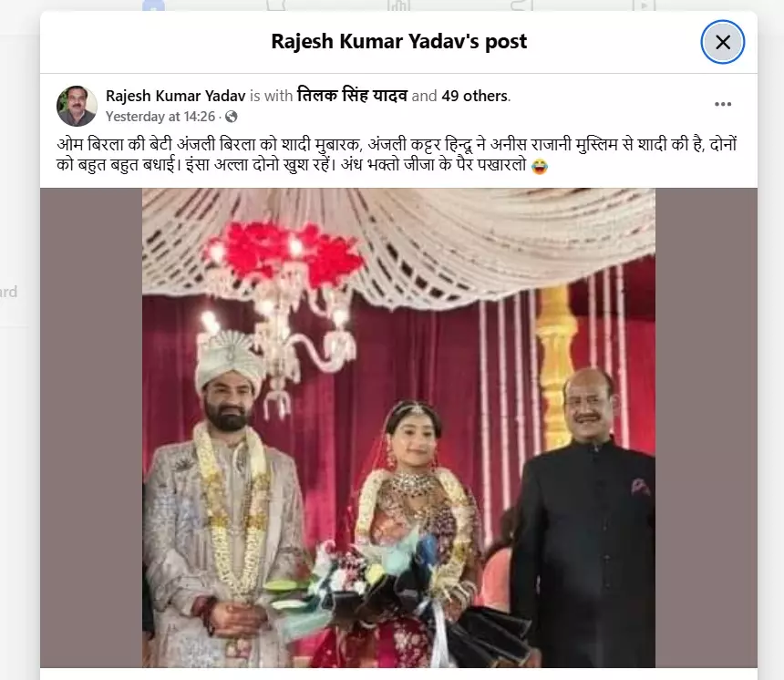Open the megaphone ads icon in top bar

pyautogui.click(x=521, y=5)
